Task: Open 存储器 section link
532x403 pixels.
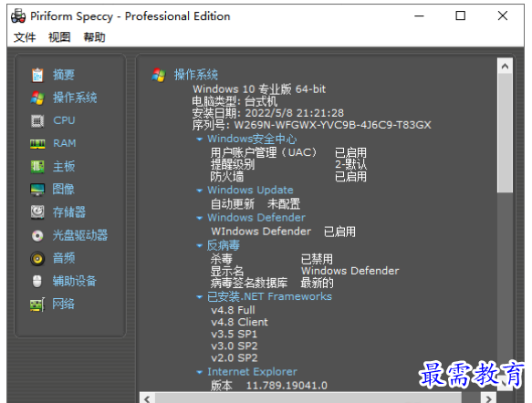Action: 69,212
